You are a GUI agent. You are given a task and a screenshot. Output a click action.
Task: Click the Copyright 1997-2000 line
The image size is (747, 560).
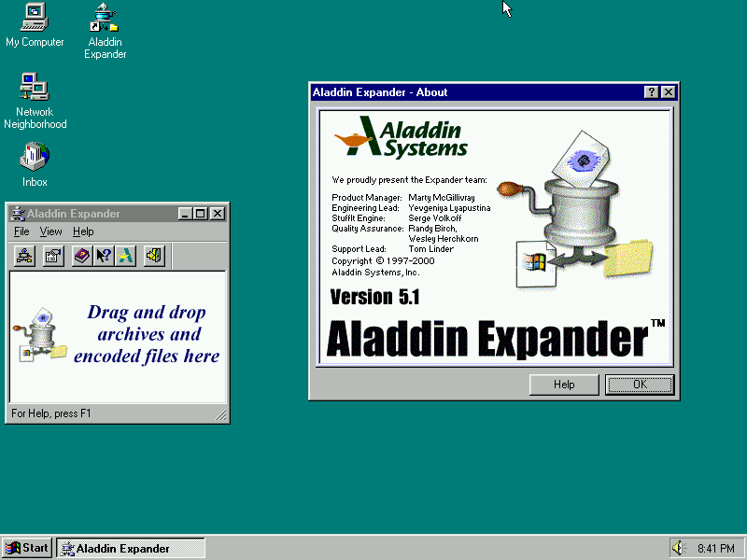(x=383, y=261)
